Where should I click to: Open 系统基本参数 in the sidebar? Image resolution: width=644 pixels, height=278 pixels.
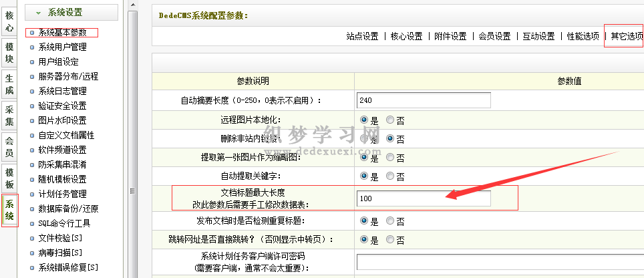click(x=62, y=33)
